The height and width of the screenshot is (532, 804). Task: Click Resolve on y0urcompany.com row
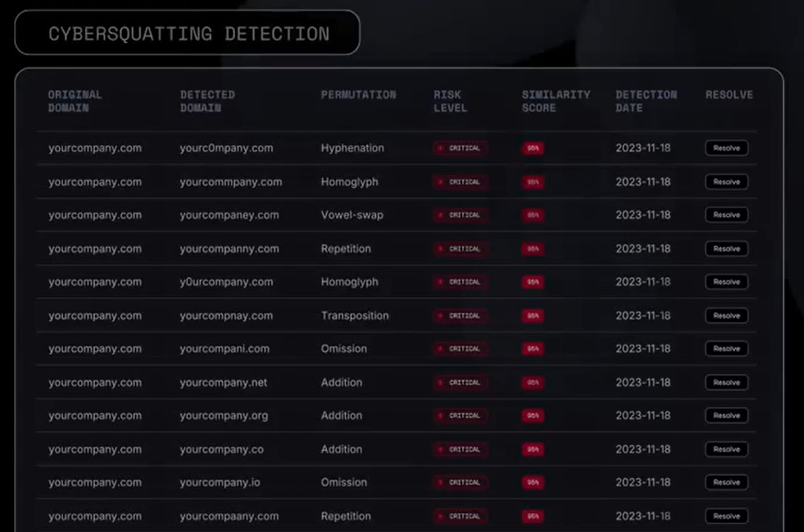[x=726, y=282]
